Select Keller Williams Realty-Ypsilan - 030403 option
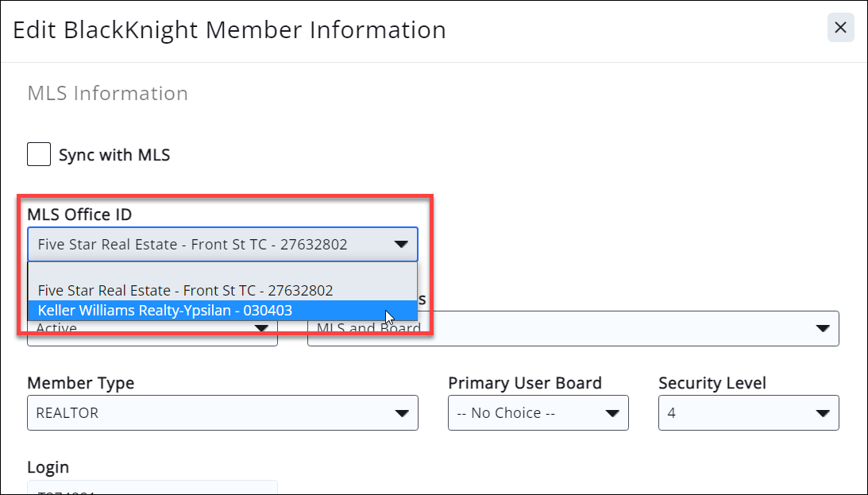 coord(165,311)
